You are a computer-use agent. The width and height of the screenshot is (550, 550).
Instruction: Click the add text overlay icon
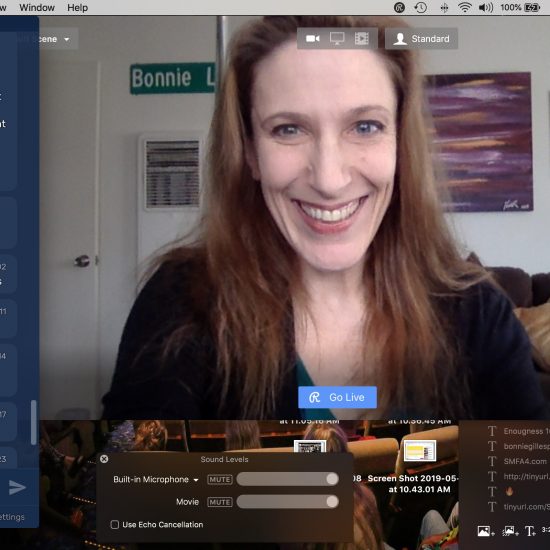pos(530,531)
